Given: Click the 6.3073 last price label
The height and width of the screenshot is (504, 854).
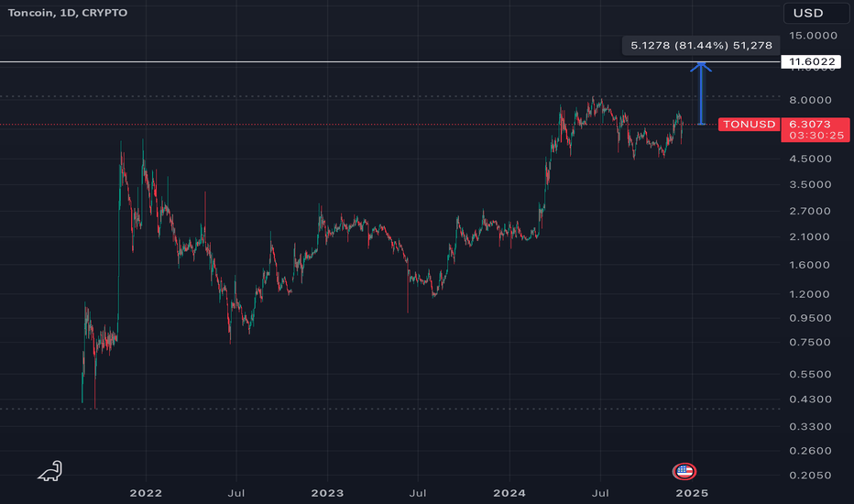Looking at the screenshot, I should (x=810, y=125).
